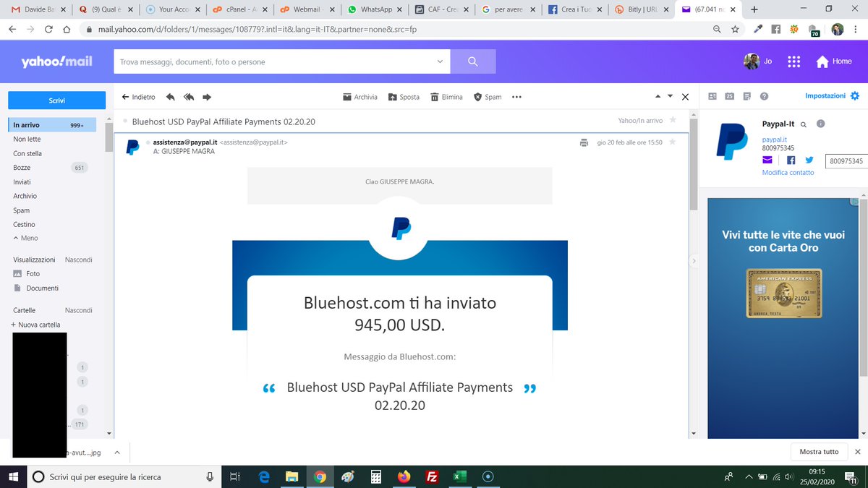
Task: Open the Spam folder in sidebar
Action: [x=22, y=210]
